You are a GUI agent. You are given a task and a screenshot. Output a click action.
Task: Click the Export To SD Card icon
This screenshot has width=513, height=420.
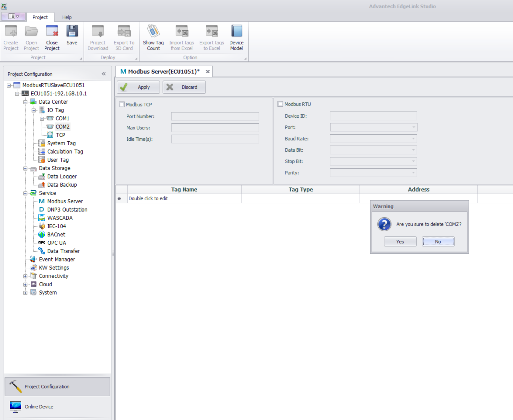pyautogui.click(x=124, y=31)
